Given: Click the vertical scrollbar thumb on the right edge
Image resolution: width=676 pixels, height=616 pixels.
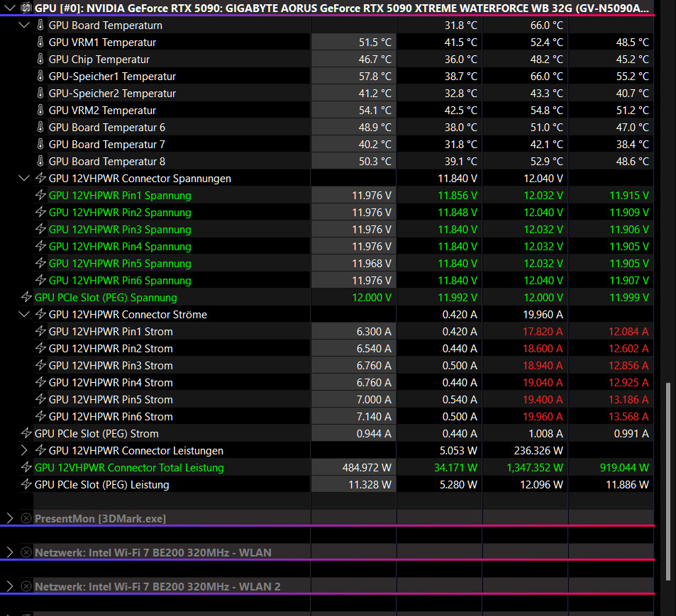Looking at the screenshot, I should [667, 481].
